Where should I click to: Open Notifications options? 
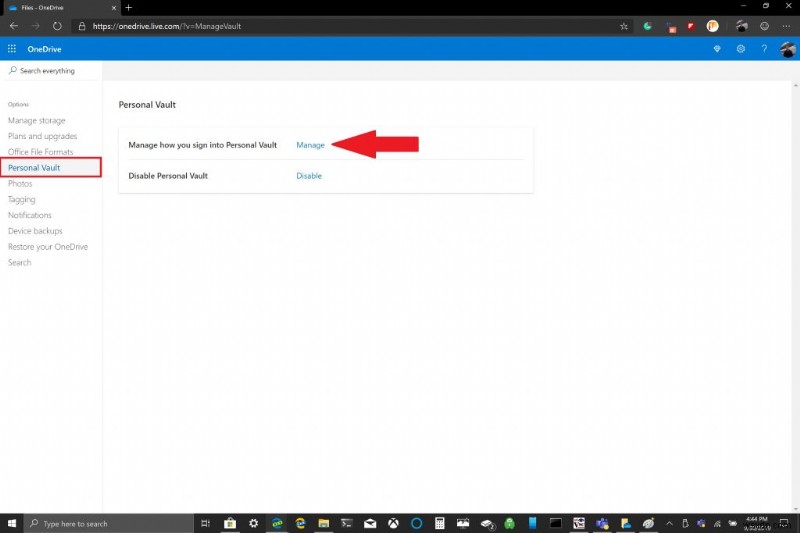pos(30,215)
